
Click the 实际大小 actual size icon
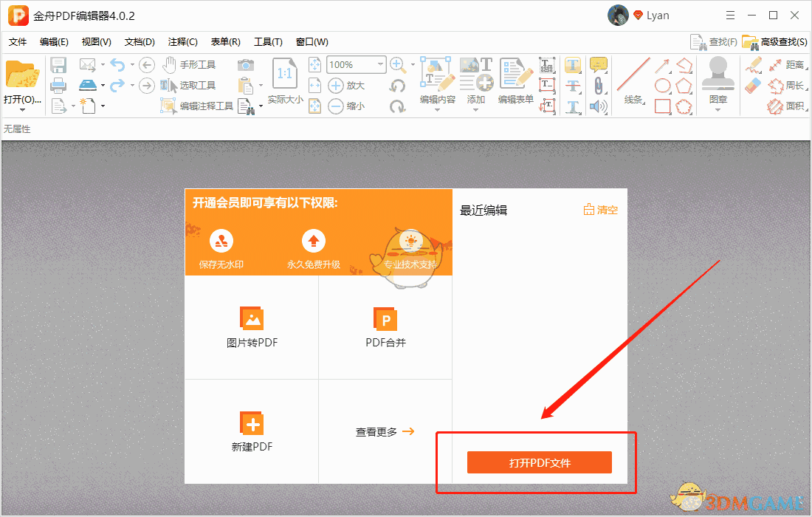[286, 73]
